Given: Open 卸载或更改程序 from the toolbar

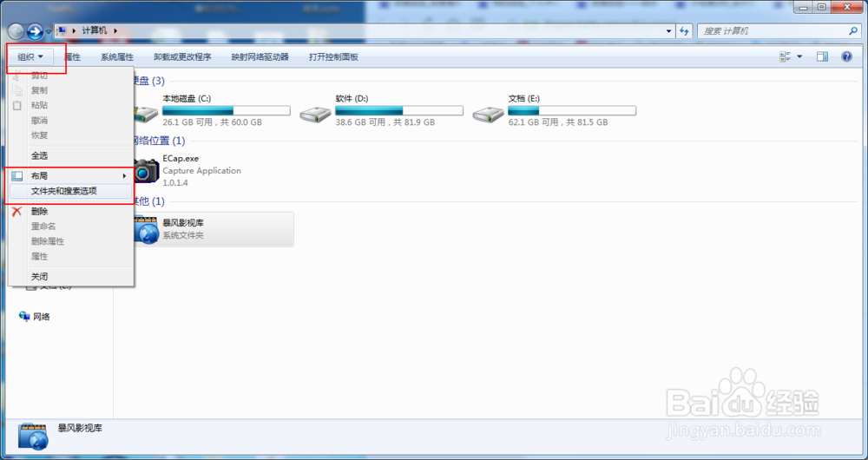Looking at the screenshot, I should 182,56.
